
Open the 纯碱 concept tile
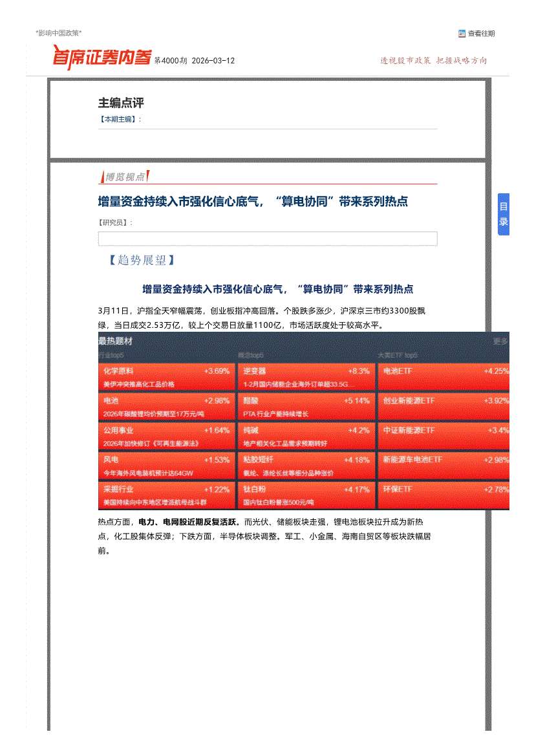306,436
